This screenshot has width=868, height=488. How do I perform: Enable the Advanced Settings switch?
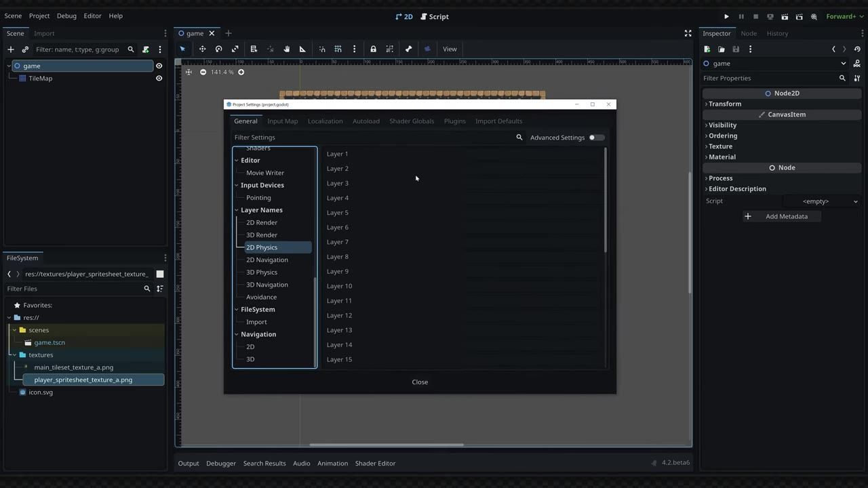coord(596,138)
